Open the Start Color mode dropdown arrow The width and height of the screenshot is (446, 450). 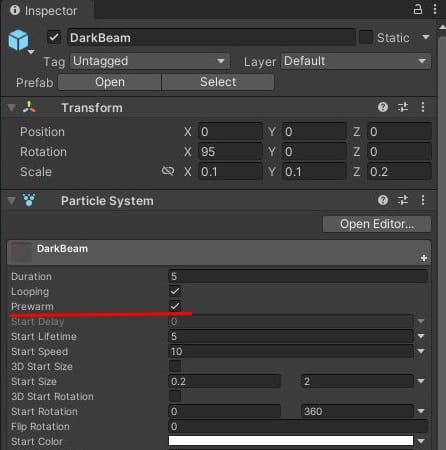[x=421, y=441]
